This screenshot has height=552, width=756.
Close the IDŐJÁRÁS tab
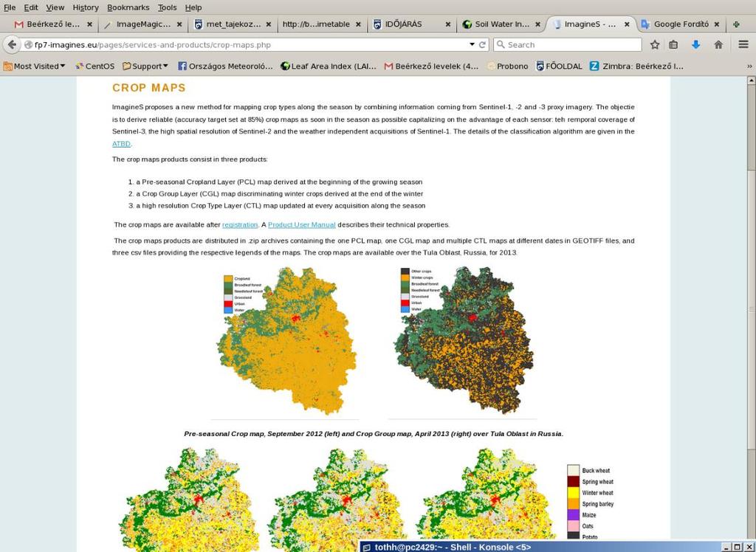(448, 24)
